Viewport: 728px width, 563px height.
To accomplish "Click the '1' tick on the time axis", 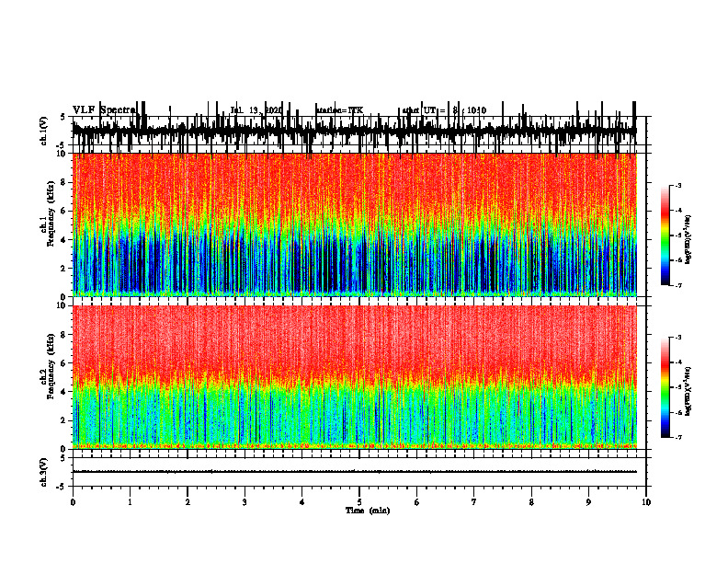I will (130, 502).
